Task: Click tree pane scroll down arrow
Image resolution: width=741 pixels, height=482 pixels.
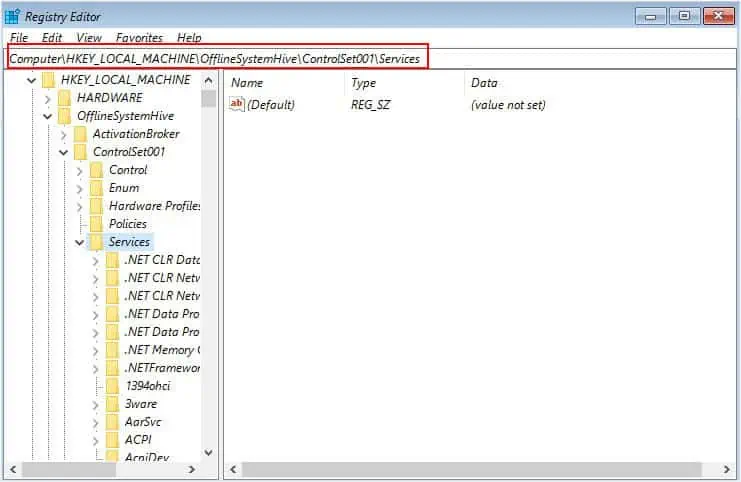Action: 208,453
